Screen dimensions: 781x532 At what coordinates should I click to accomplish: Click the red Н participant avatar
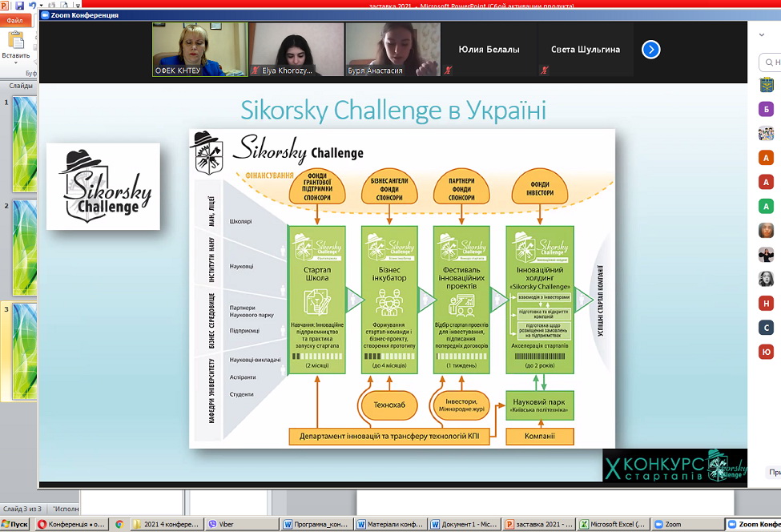pyautogui.click(x=766, y=304)
